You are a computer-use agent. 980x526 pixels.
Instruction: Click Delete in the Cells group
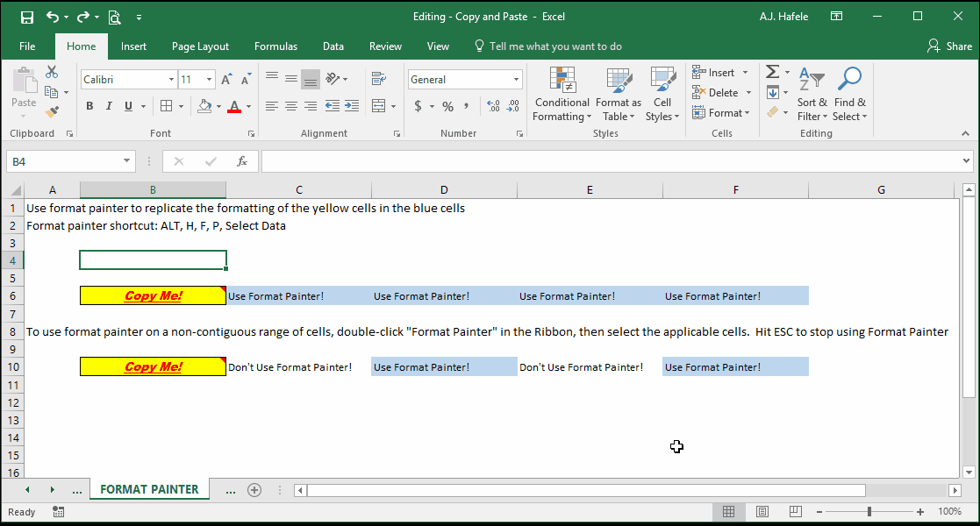click(x=722, y=92)
